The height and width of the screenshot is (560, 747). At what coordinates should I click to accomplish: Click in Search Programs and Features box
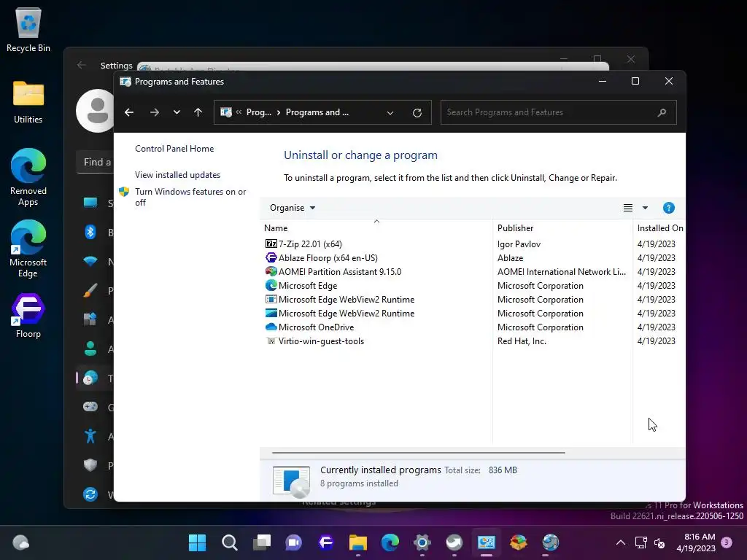coord(558,112)
